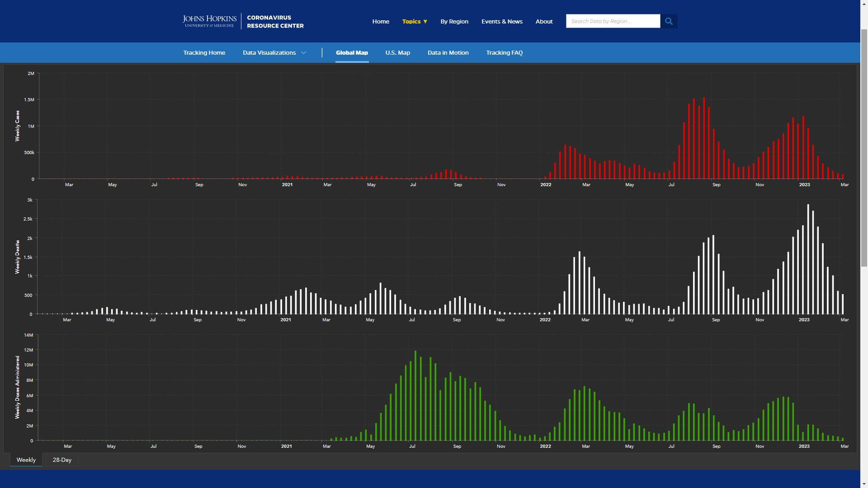
Task: Go to Data in Motion page
Action: coord(448,53)
